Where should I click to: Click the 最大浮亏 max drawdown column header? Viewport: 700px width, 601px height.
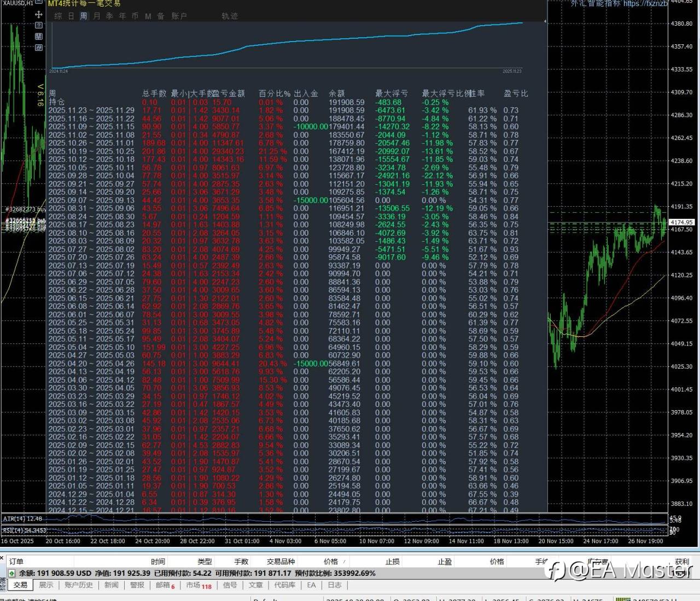point(391,94)
